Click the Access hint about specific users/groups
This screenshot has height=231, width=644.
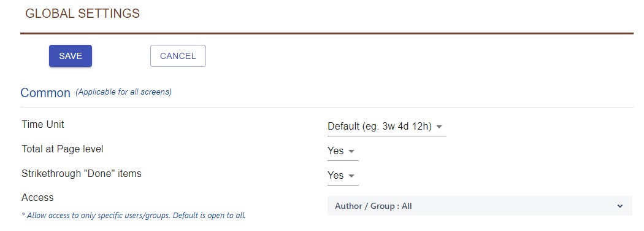coord(134,216)
